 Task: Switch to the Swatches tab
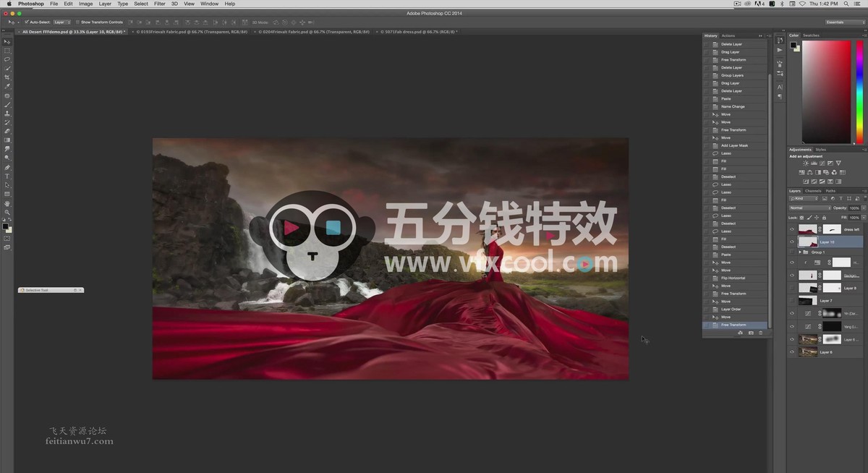(x=812, y=35)
